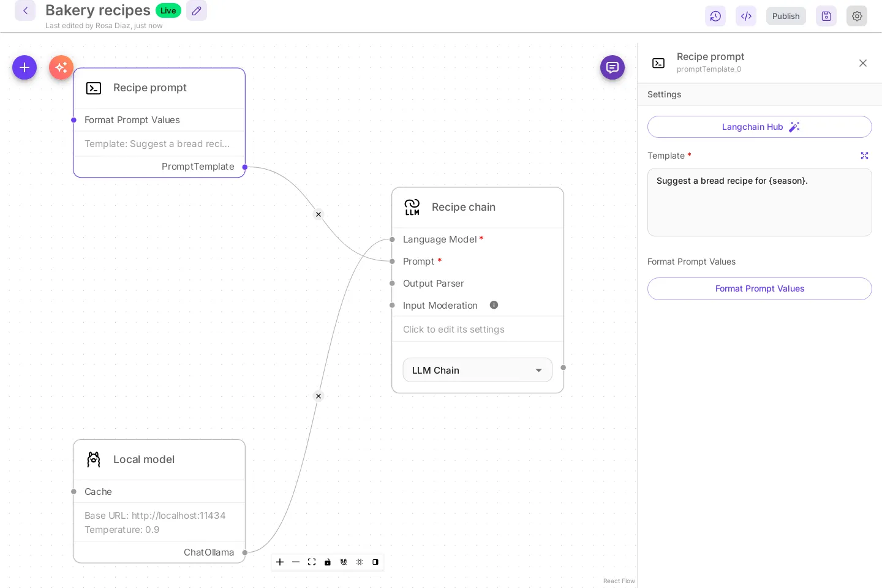The image size is (882, 588).
Task: Open the version history icon
Action: pos(715,16)
